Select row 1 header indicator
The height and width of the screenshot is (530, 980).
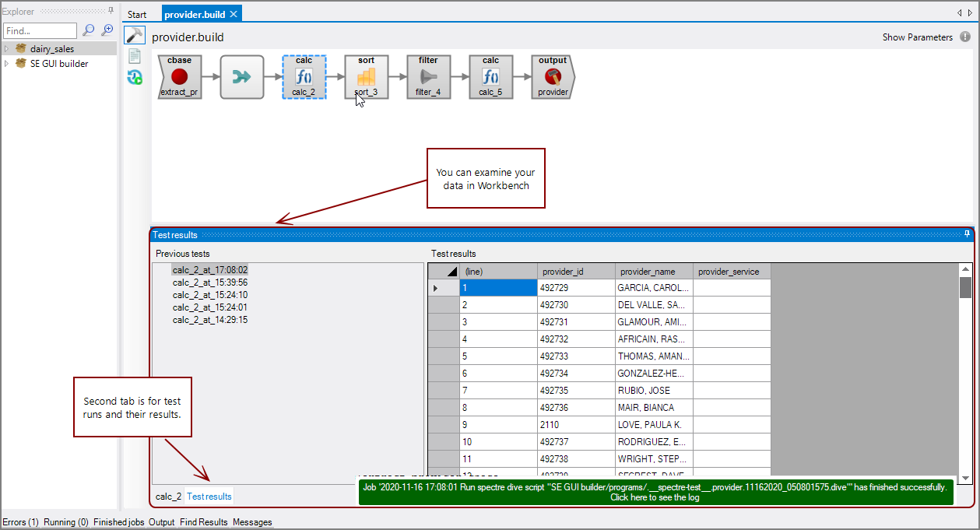click(444, 287)
